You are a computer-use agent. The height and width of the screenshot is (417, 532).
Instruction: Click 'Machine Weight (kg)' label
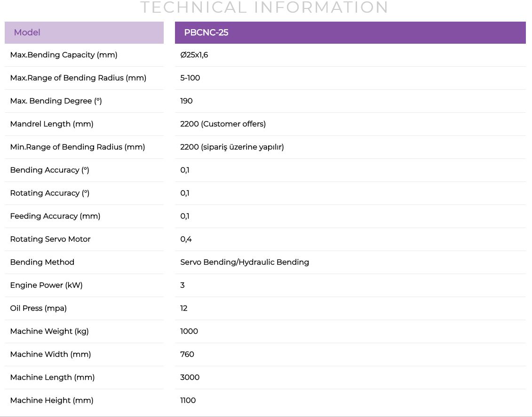[x=49, y=331]
